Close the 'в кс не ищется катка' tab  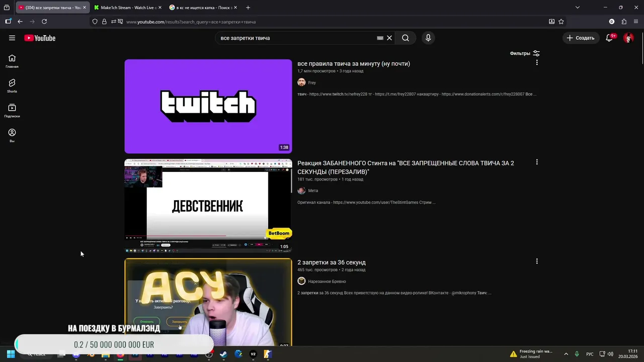pos(235,8)
